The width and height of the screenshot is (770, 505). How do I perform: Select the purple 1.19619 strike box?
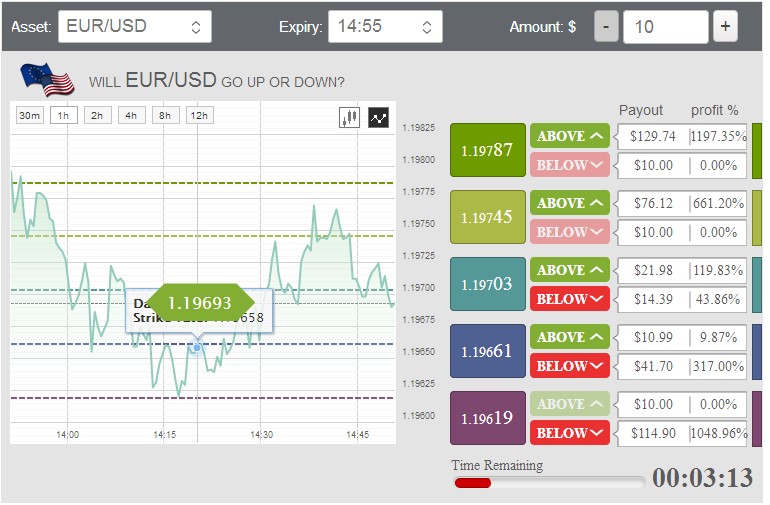488,418
